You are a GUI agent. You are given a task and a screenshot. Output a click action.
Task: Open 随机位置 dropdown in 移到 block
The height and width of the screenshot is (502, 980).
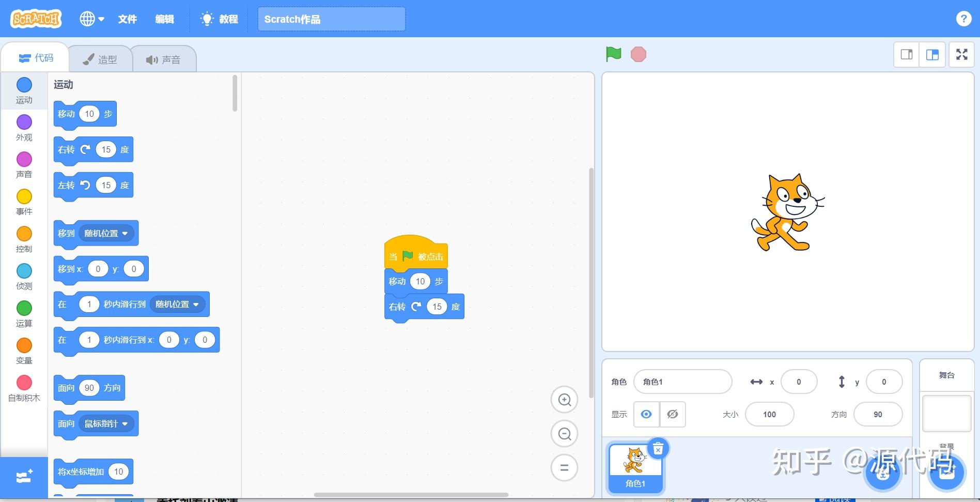pyautogui.click(x=106, y=233)
